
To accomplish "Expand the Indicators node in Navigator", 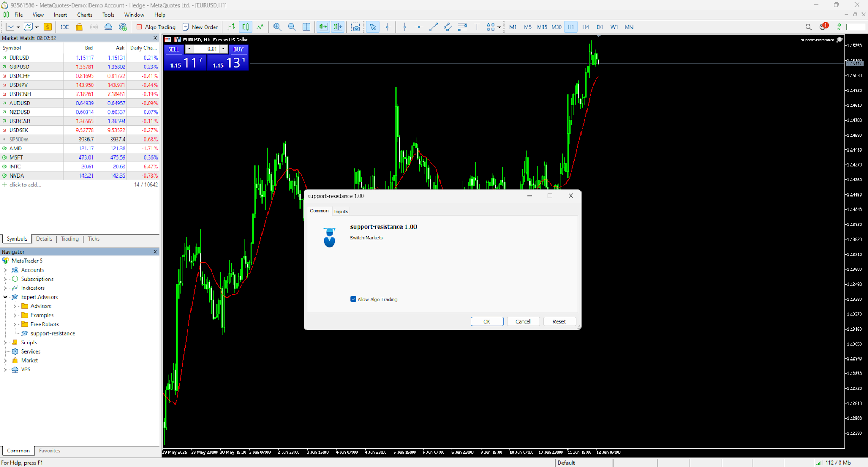I will (x=5, y=288).
